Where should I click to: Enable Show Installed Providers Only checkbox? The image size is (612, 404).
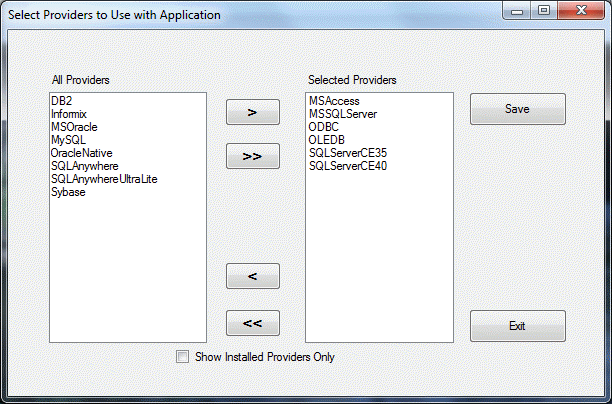click(182, 356)
